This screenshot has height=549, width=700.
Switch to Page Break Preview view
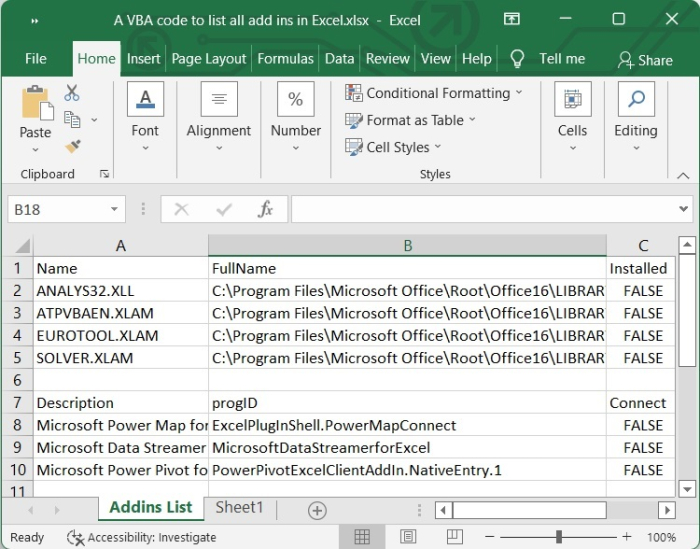click(x=452, y=537)
